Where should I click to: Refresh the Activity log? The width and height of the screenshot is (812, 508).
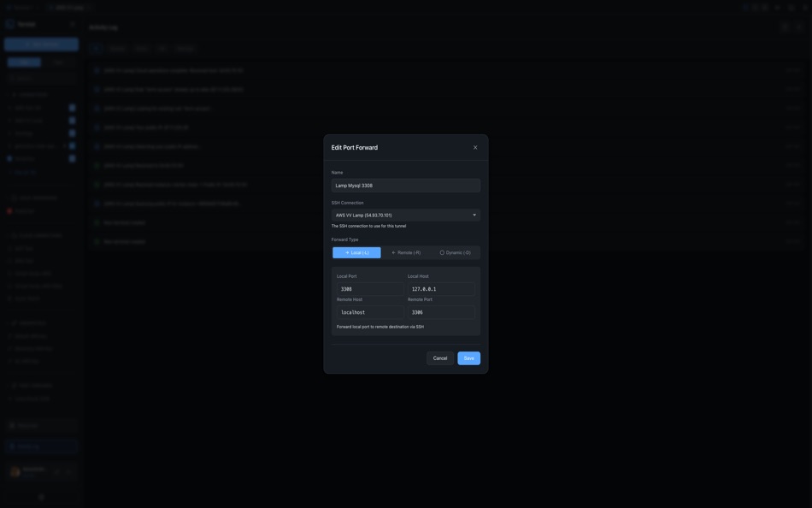(x=796, y=25)
